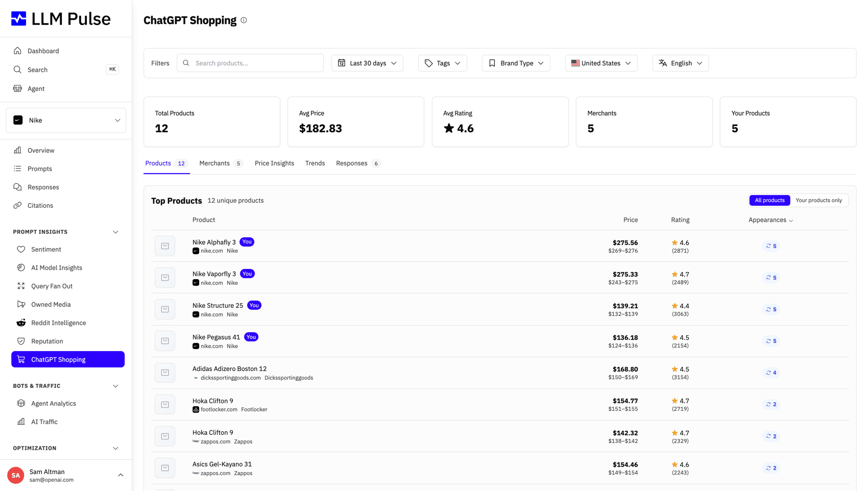Open AI Model Insights menu item

pyautogui.click(x=68, y=267)
